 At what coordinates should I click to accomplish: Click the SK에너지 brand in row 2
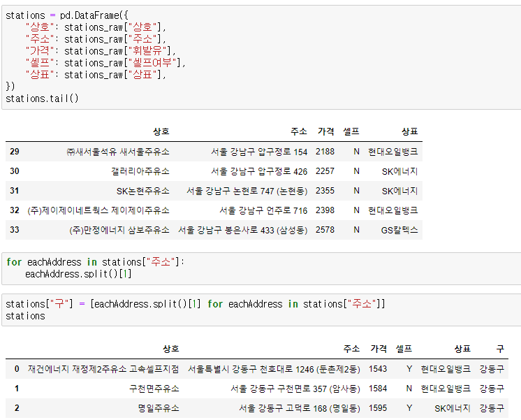tap(453, 408)
